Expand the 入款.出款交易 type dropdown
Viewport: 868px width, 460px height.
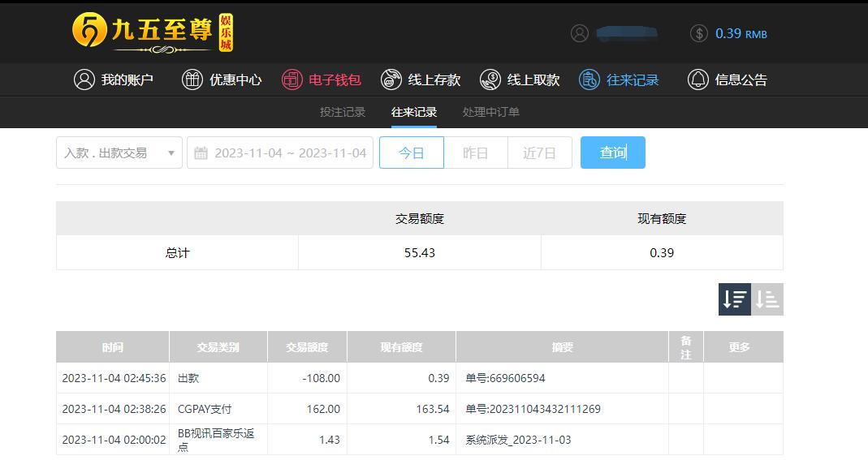pyautogui.click(x=119, y=153)
